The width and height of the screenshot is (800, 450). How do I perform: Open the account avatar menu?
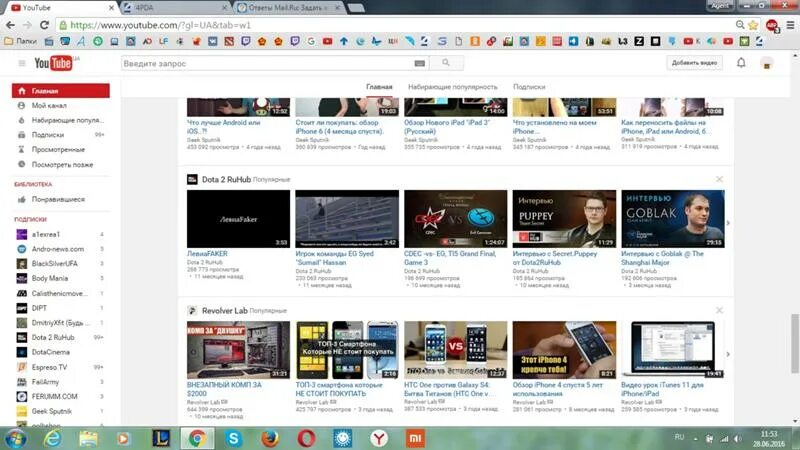click(x=766, y=63)
